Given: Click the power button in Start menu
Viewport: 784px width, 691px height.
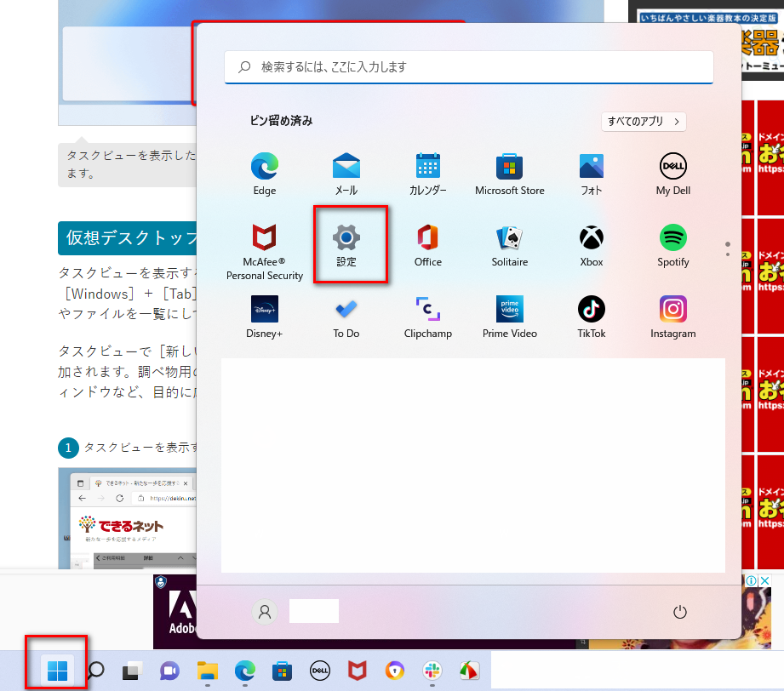Looking at the screenshot, I should coord(680,612).
